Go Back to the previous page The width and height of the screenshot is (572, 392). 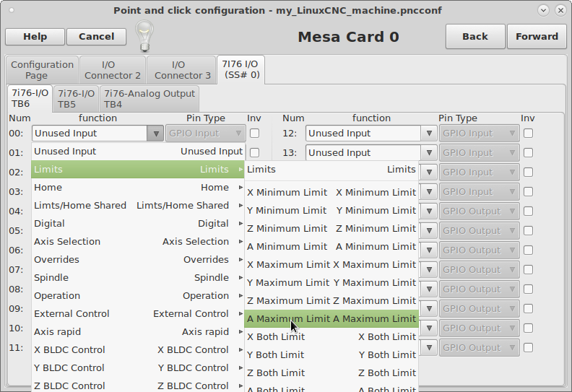475,37
